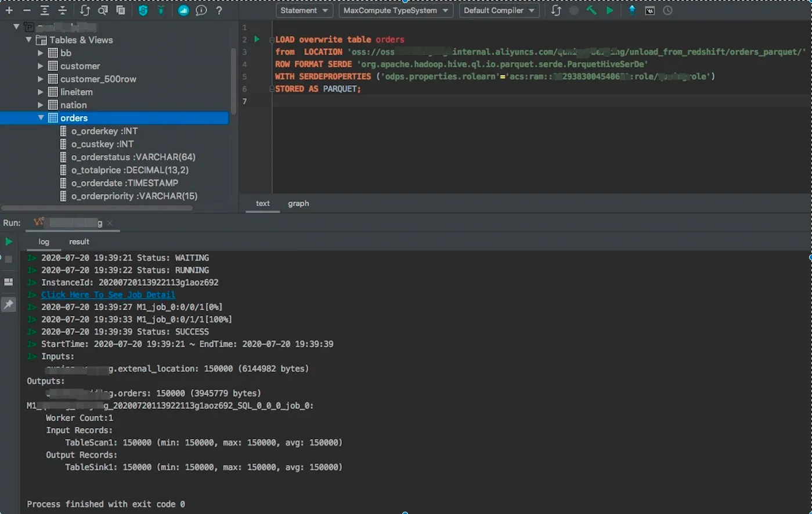Open the Default Compiler dropdown
Viewport: 812px width, 514px height.
coord(499,10)
